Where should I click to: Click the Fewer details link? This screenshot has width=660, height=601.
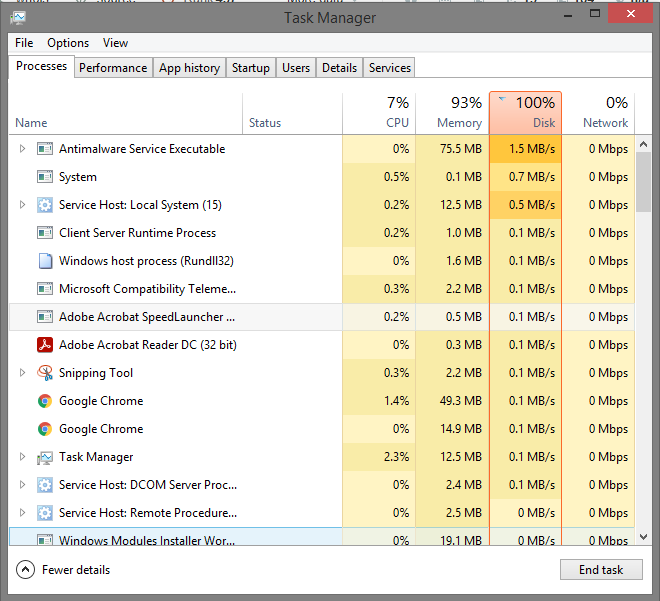[76, 570]
